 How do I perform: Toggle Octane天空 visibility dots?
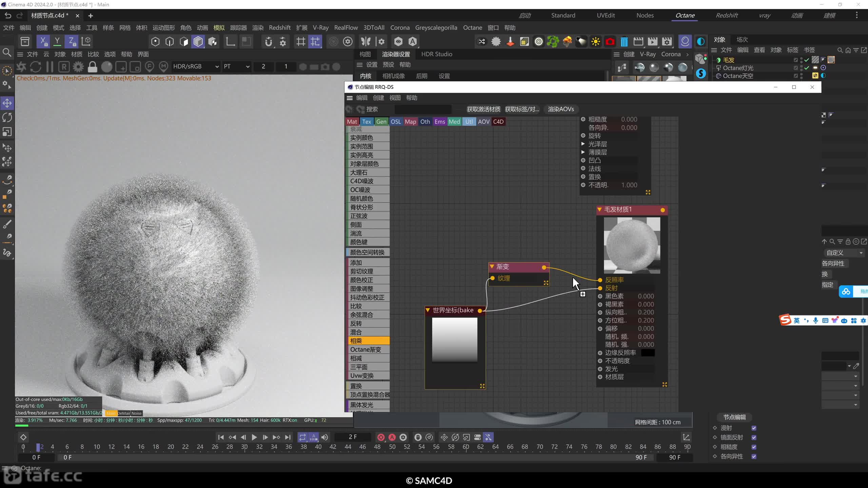(802, 76)
